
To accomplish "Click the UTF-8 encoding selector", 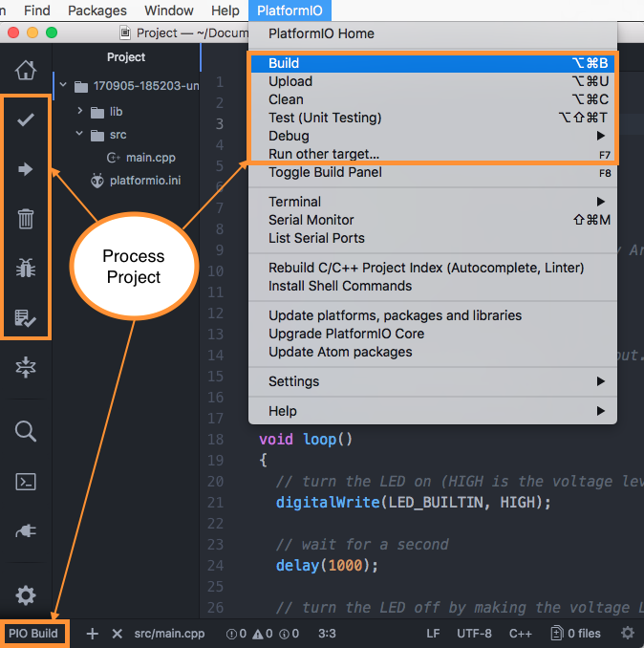I will pyautogui.click(x=474, y=633).
